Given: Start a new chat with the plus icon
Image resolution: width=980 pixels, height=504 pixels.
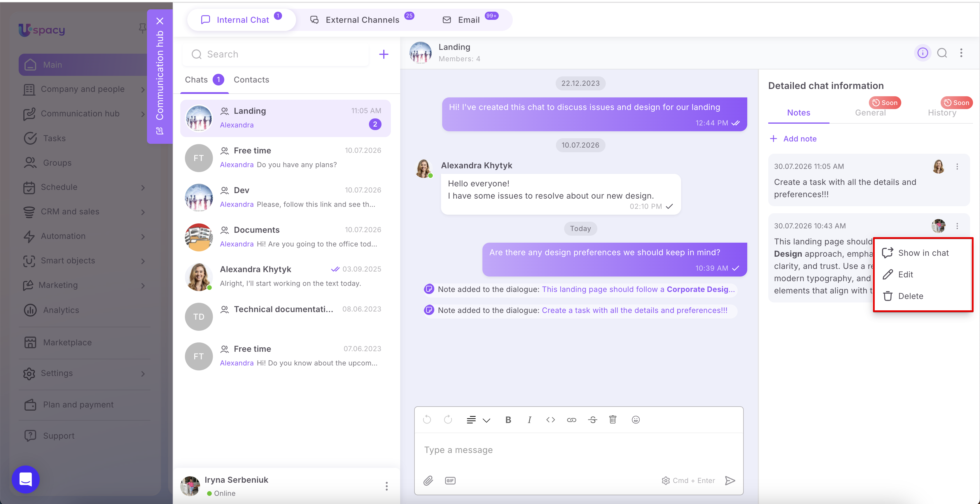Looking at the screenshot, I should [x=384, y=54].
